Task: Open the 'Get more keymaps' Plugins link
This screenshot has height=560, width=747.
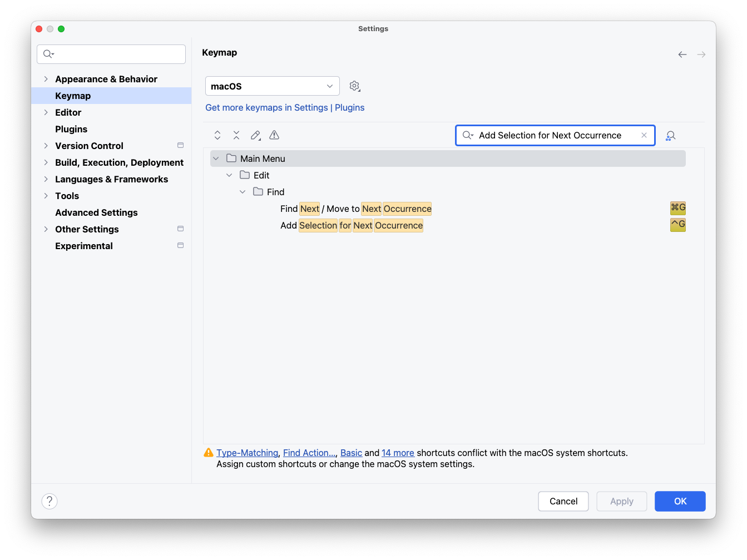Action: pos(285,107)
